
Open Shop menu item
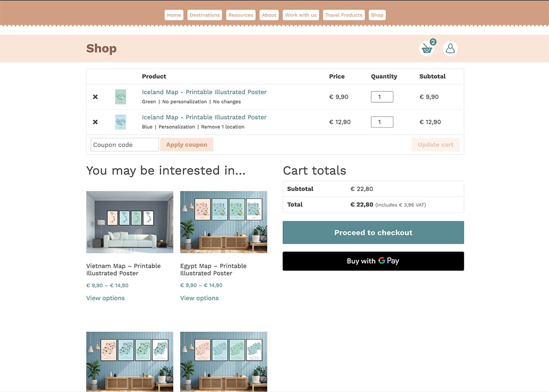tap(377, 15)
